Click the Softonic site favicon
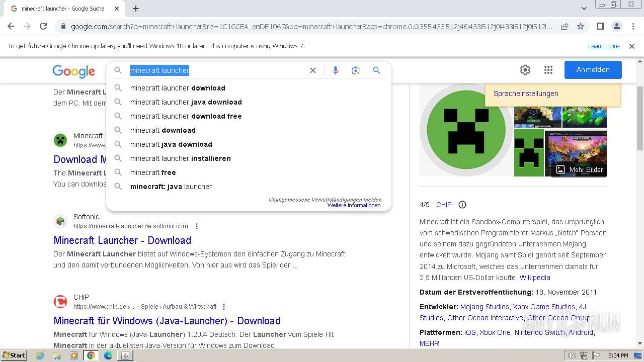The width and height of the screenshot is (644, 362). (60, 221)
